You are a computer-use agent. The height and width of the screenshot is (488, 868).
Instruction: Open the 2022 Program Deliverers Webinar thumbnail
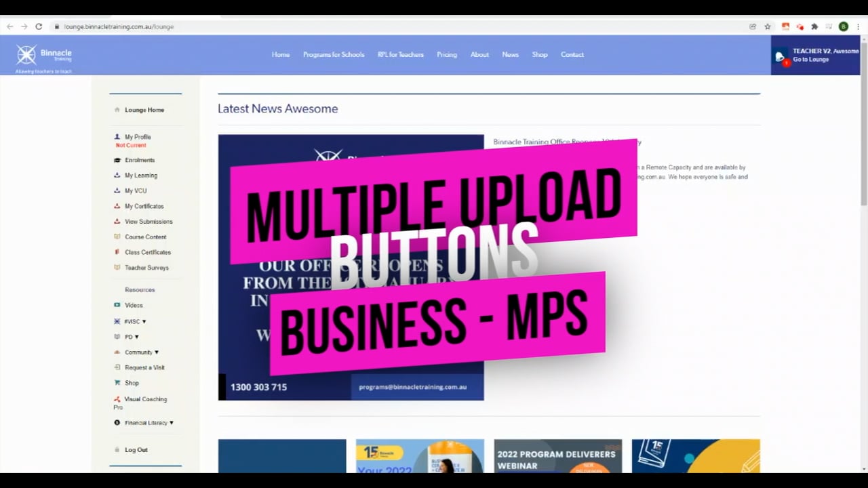click(x=557, y=456)
